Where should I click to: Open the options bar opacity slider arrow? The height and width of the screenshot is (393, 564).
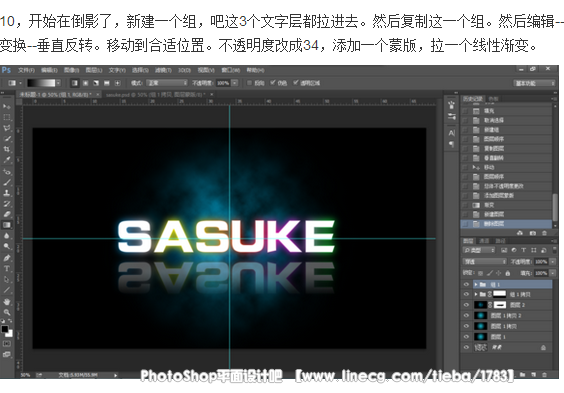click(235, 83)
